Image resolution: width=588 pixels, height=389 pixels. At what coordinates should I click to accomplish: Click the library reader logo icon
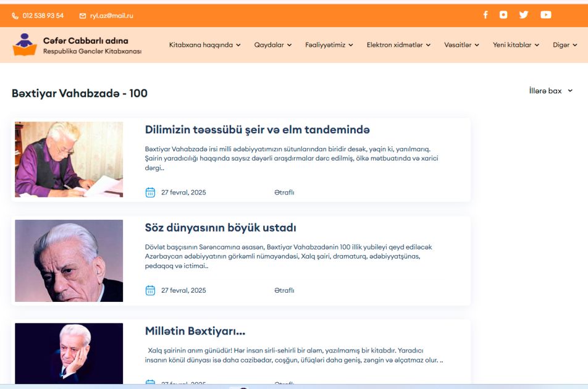coord(25,44)
